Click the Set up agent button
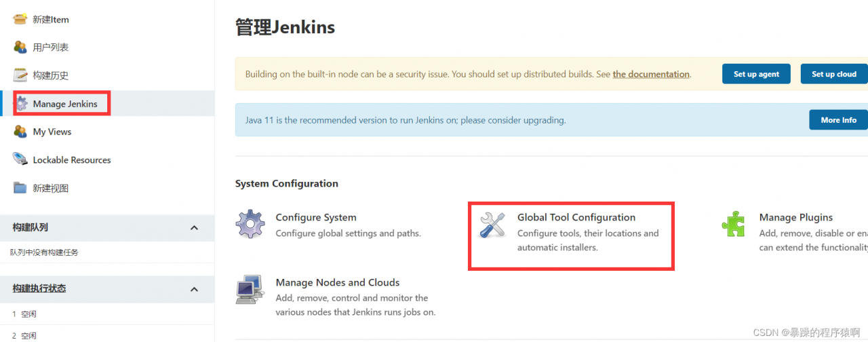The width and height of the screenshot is (868, 342). tap(756, 74)
